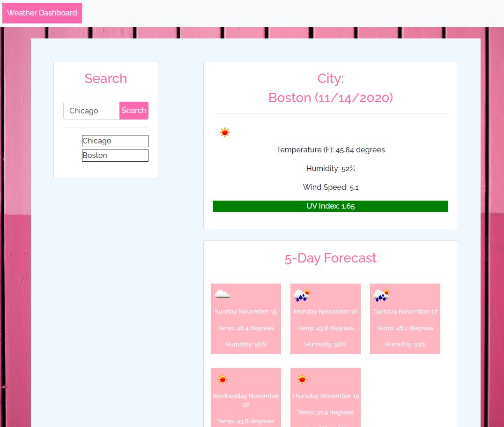Click the 5-Day Forecast heading
504x427 pixels.
pos(330,258)
